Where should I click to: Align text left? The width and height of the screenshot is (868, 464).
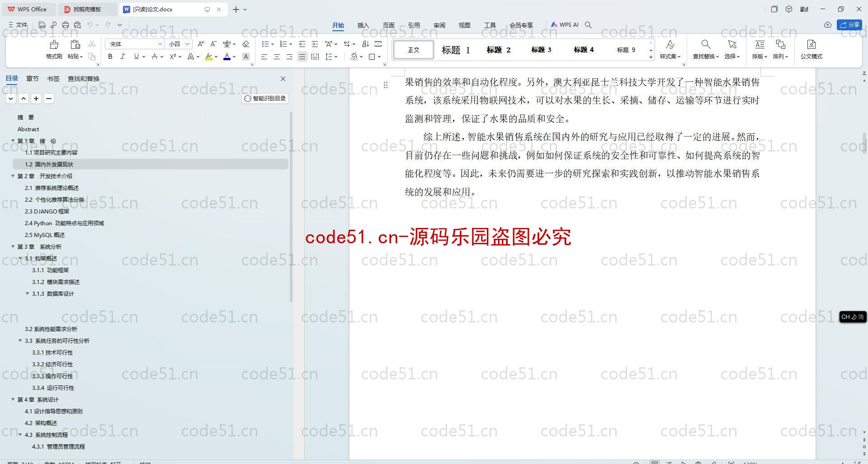click(264, 57)
